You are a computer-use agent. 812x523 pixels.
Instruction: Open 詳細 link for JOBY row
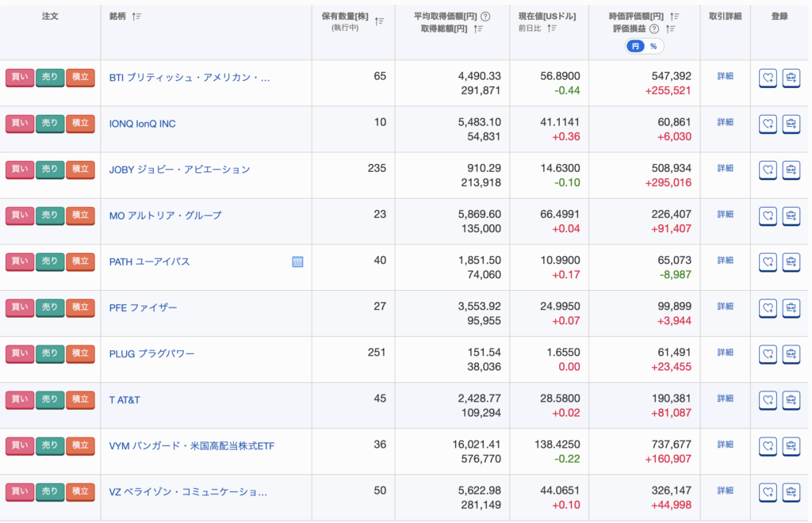[x=725, y=168]
